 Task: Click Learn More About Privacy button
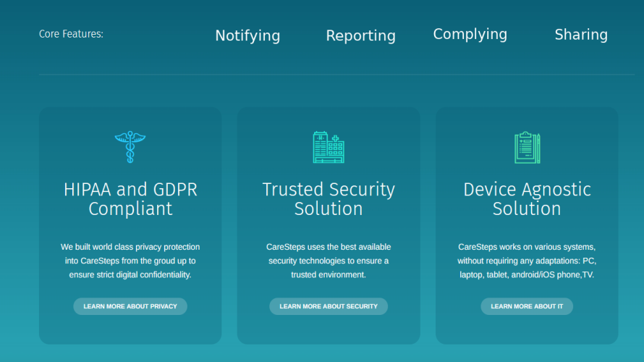pyautogui.click(x=130, y=306)
